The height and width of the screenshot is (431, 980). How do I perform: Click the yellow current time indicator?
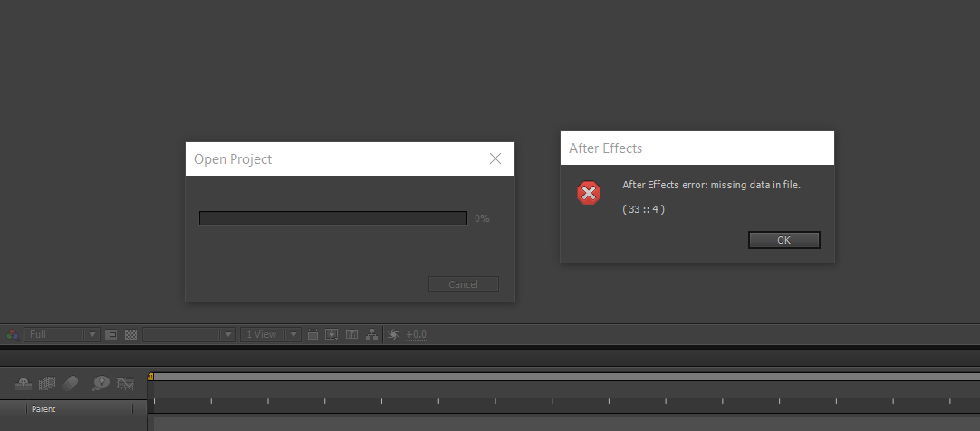click(150, 377)
